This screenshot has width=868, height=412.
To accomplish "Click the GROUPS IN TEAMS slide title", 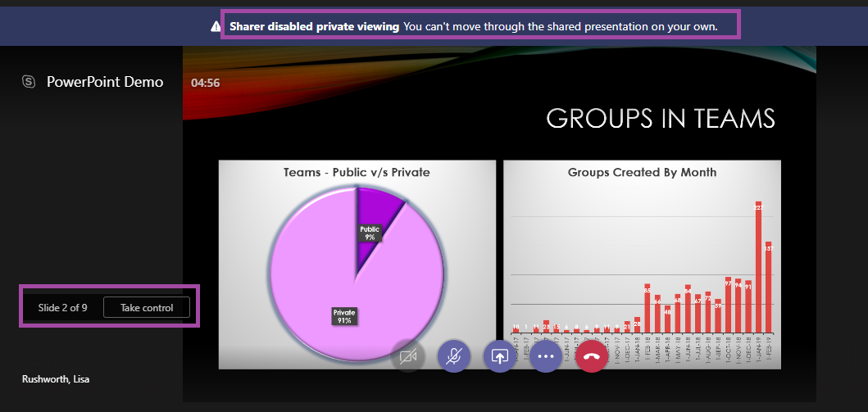I will (x=661, y=118).
